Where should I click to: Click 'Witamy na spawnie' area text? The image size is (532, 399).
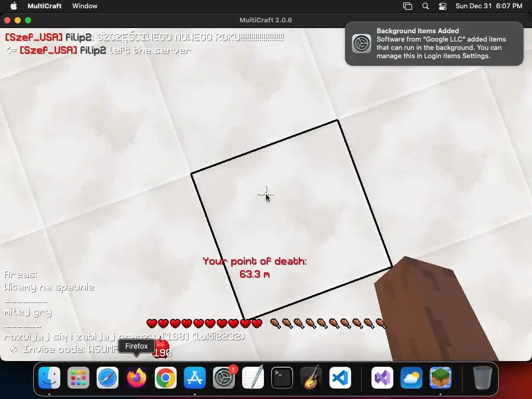(49, 287)
